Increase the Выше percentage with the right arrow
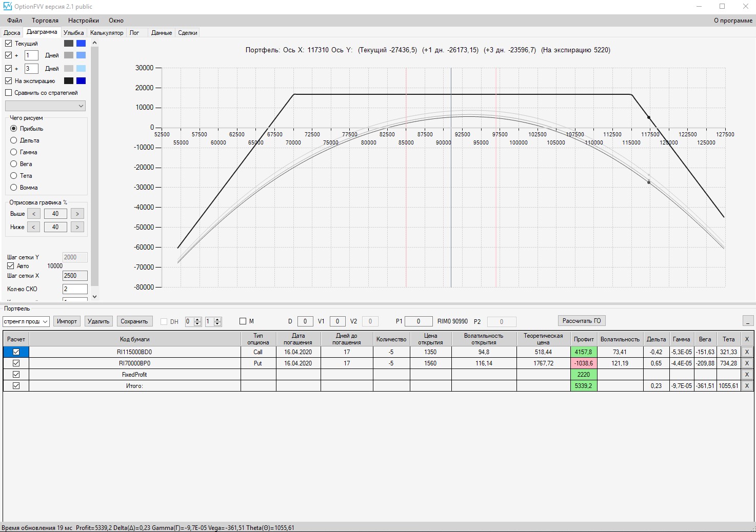 [77, 214]
